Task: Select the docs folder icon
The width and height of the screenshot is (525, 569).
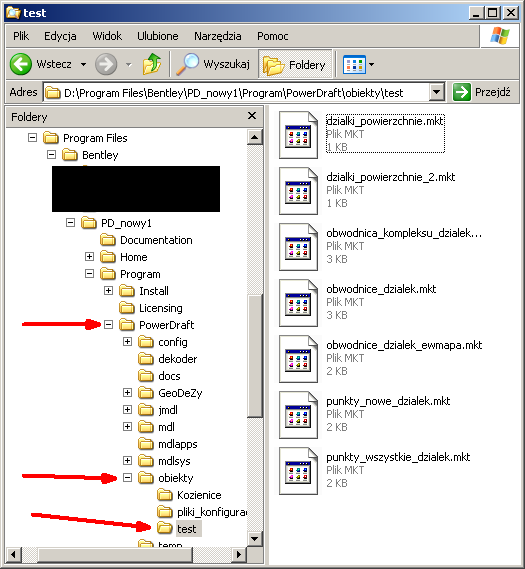Action: 146,376
